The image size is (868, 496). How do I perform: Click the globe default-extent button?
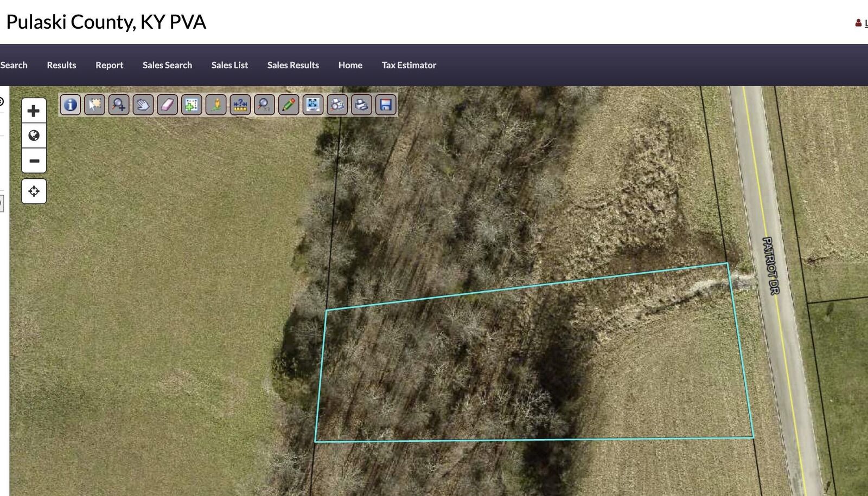(x=34, y=136)
